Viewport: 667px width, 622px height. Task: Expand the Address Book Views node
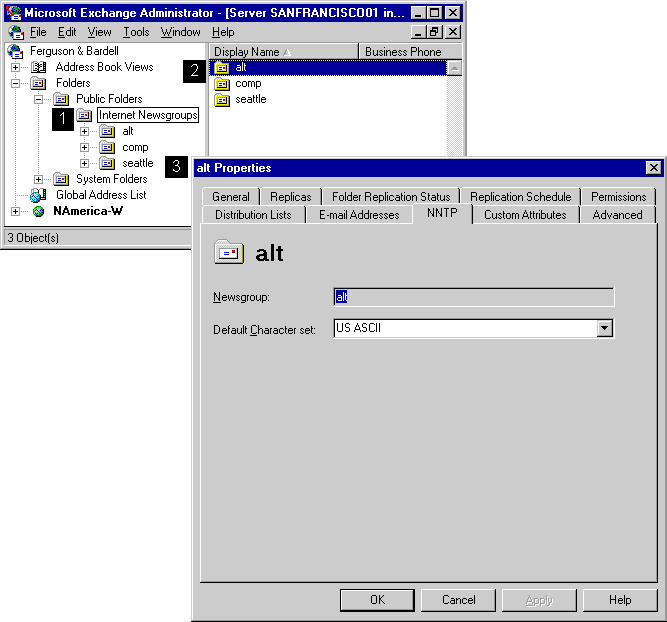pyautogui.click(x=15, y=67)
